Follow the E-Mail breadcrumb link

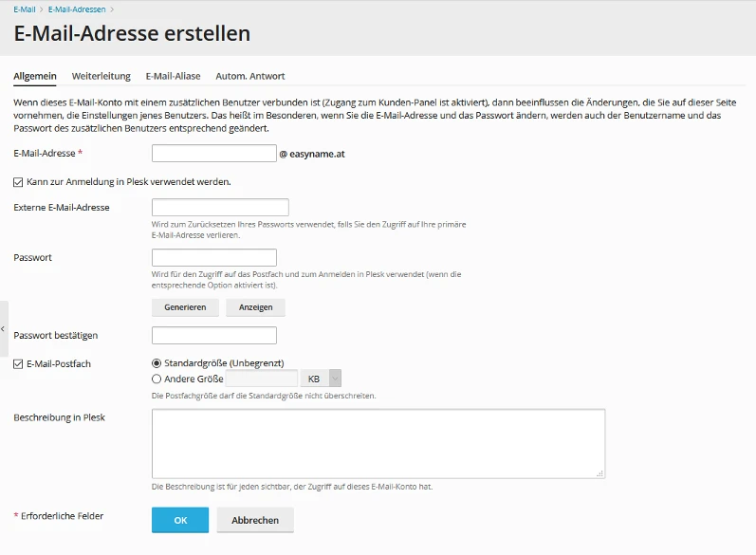25,9
